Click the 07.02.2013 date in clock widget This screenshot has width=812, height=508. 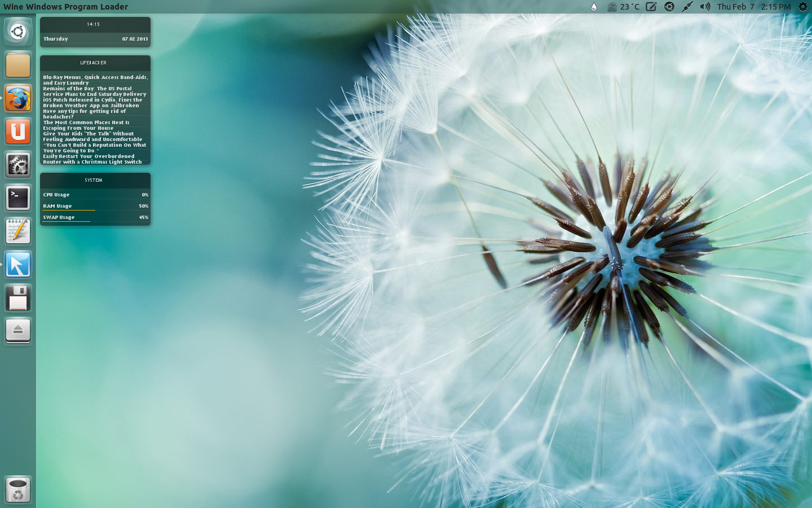135,39
